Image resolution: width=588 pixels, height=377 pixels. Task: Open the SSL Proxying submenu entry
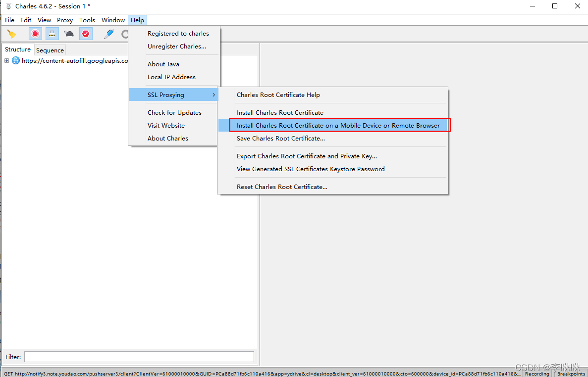(174, 94)
